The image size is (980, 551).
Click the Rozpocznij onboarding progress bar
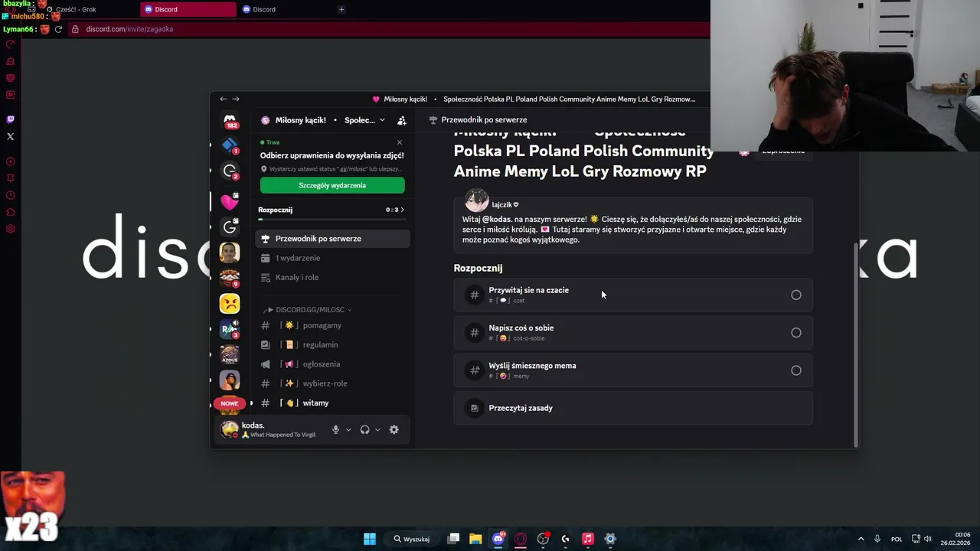331,220
